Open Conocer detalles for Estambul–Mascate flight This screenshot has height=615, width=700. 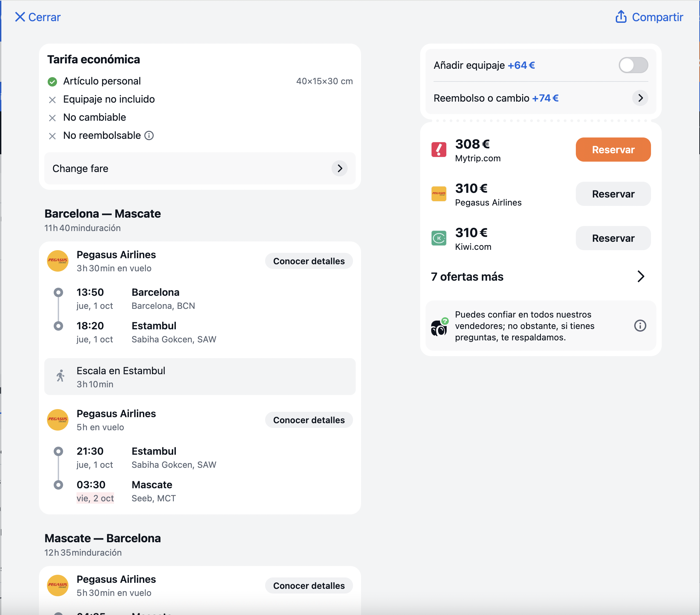(309, 420)
